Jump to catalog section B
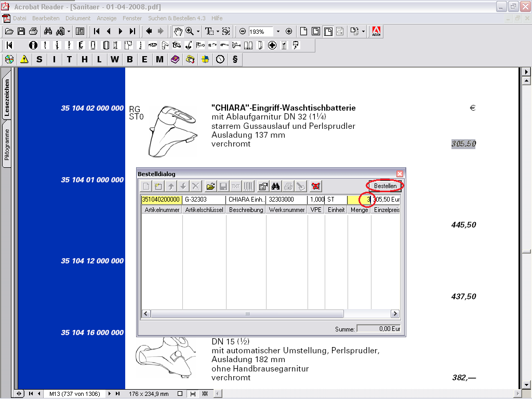The height and width of the screenshot is (399, 532). [129, 59]
